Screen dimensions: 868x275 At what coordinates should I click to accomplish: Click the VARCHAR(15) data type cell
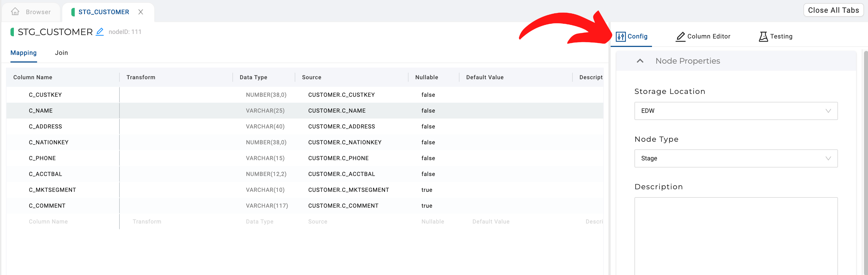point(265,158)
